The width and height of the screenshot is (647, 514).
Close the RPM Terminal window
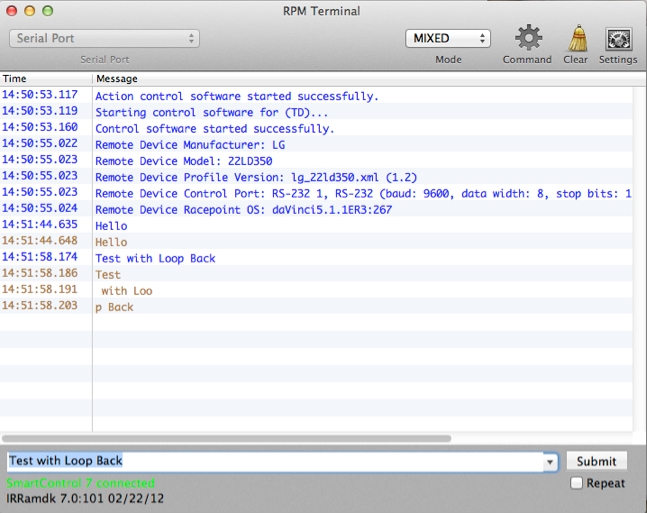pos(12,11)
